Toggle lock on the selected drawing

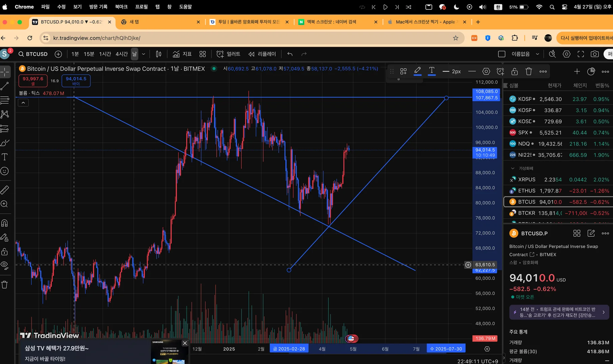click(x=514, y=71)
